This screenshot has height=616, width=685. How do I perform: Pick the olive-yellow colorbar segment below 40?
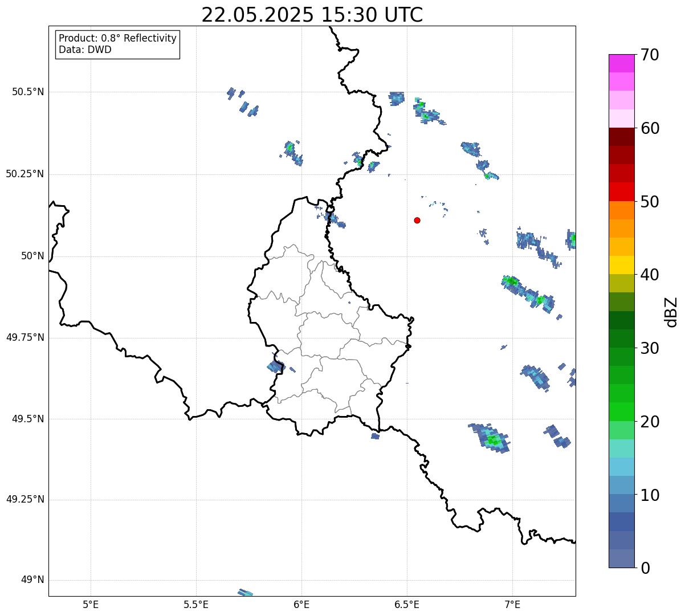(x=621, y=283)
